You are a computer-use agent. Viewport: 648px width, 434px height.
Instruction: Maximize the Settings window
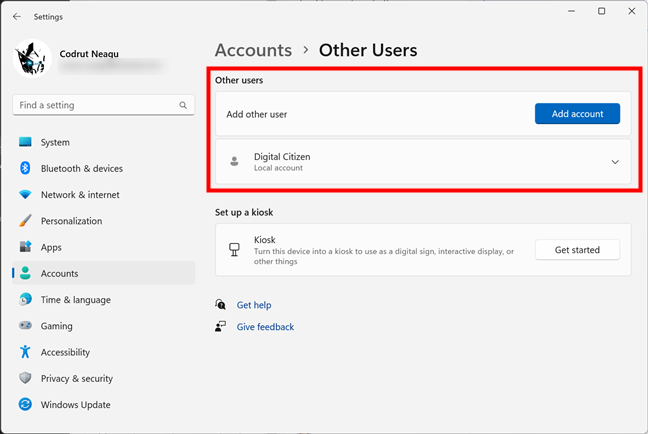click(x=602, y=11)
